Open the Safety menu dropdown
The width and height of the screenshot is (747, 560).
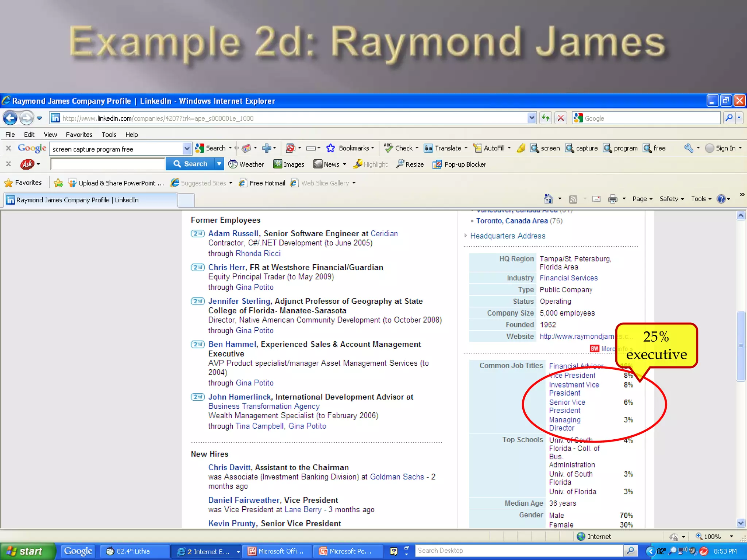(671, 199)
